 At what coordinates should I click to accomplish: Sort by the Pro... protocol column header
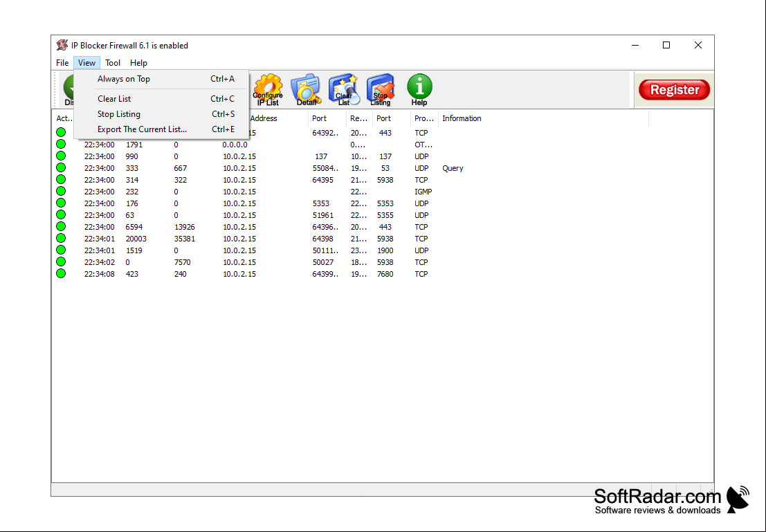[424, 118]
